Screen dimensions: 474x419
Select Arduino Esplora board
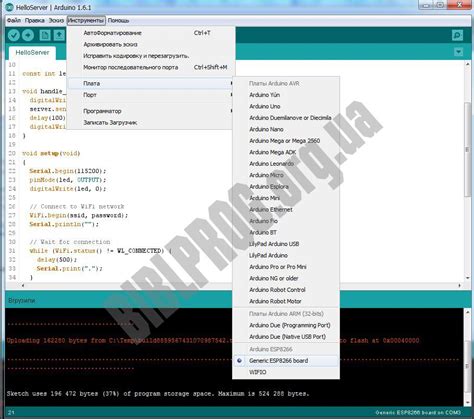[286, 187]
